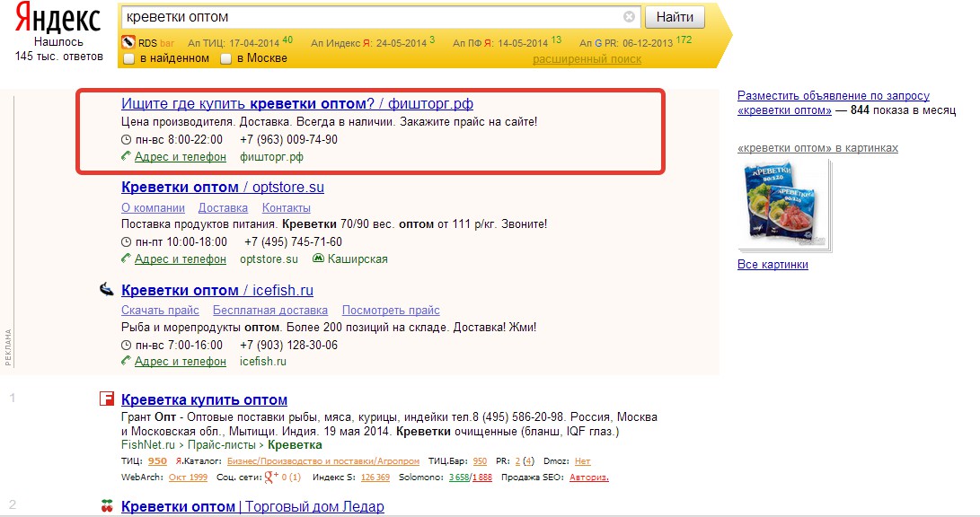The height and width of the screenshot is (517, 980).
Task: Open the Все картинки link
Action: tap(773, 264)
